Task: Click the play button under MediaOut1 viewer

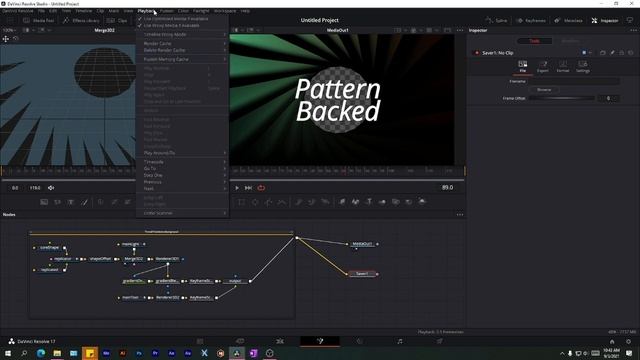Action: click(x=237, y=188)
